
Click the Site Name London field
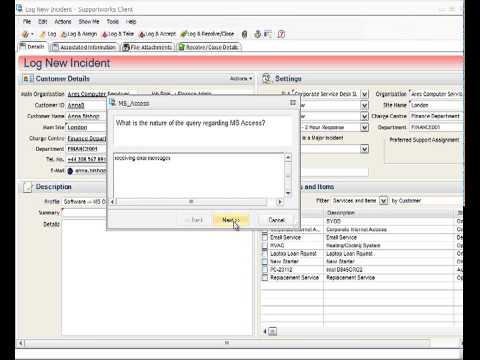point(436,105)
